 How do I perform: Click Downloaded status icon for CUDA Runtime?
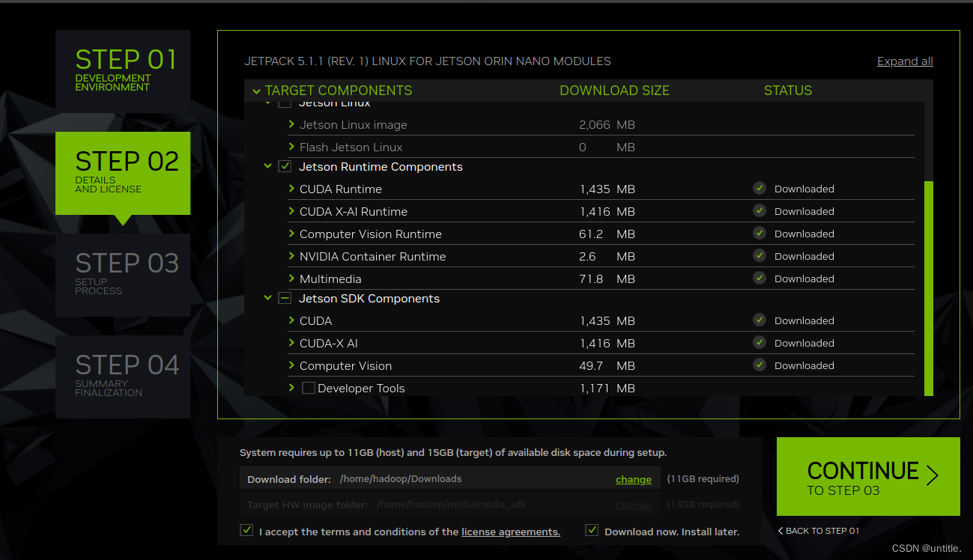tap(760, 189)
